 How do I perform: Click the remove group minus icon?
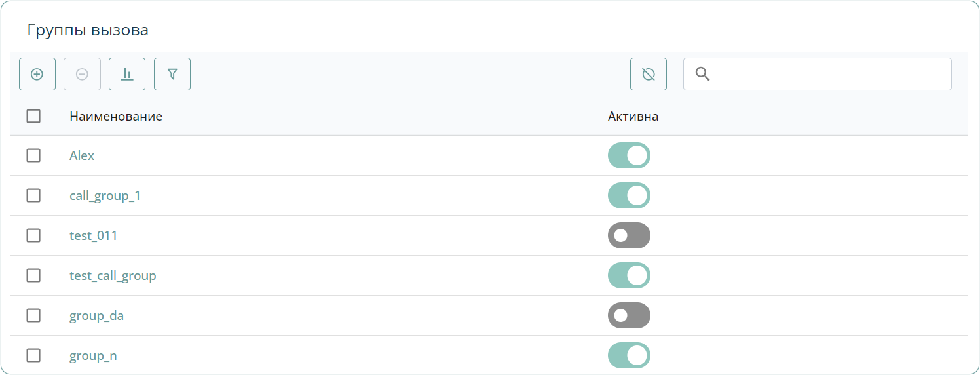pos(82,74)
